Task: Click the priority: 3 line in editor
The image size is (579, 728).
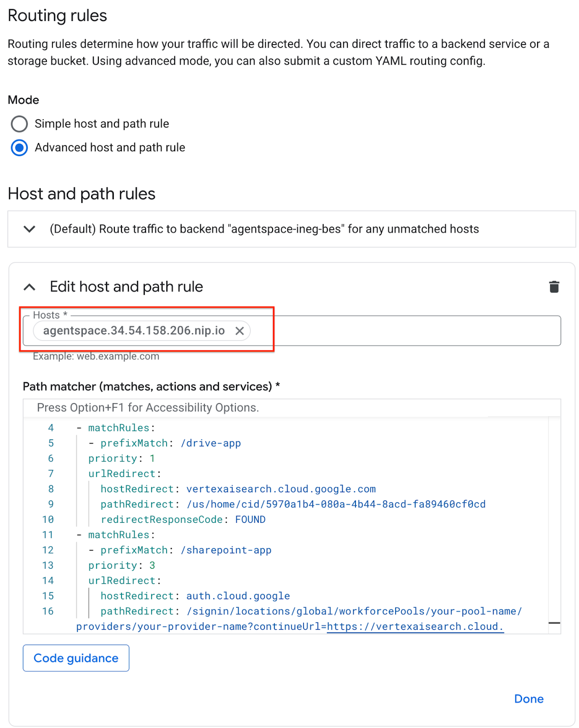Action: click(122, 566)
